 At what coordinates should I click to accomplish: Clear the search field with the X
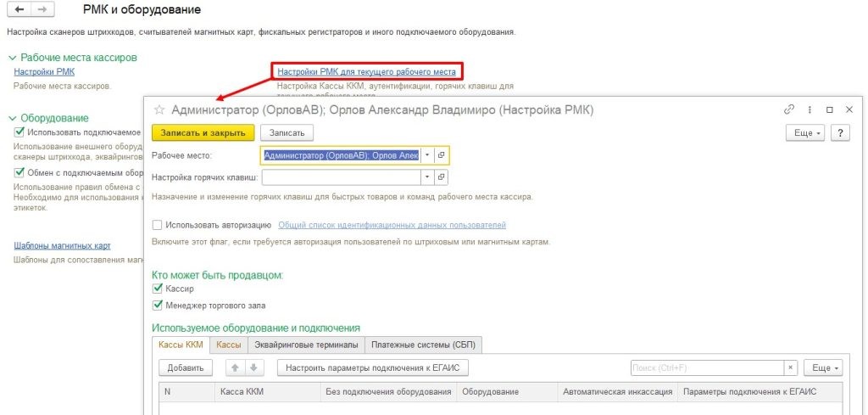coord(790,368)
